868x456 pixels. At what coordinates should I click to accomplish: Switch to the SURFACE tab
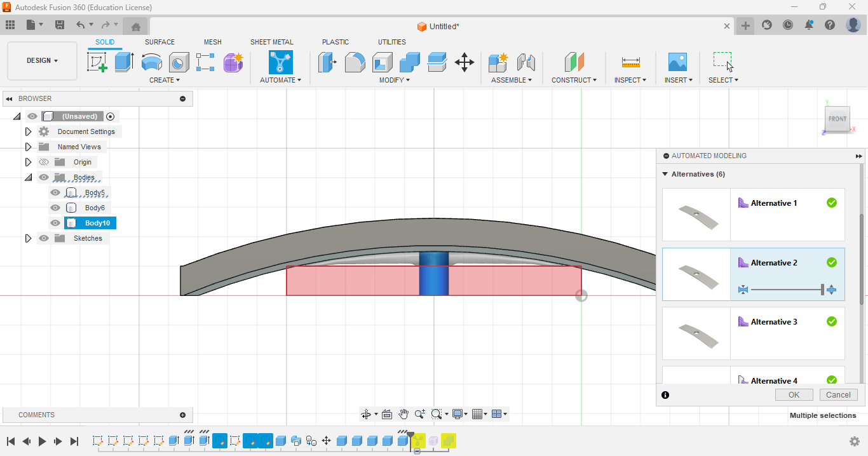(x=159, y=42)
